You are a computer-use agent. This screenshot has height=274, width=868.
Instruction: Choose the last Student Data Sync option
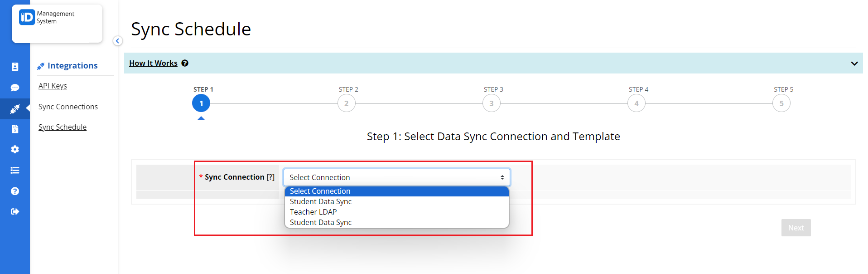click(x=397, y=222)
